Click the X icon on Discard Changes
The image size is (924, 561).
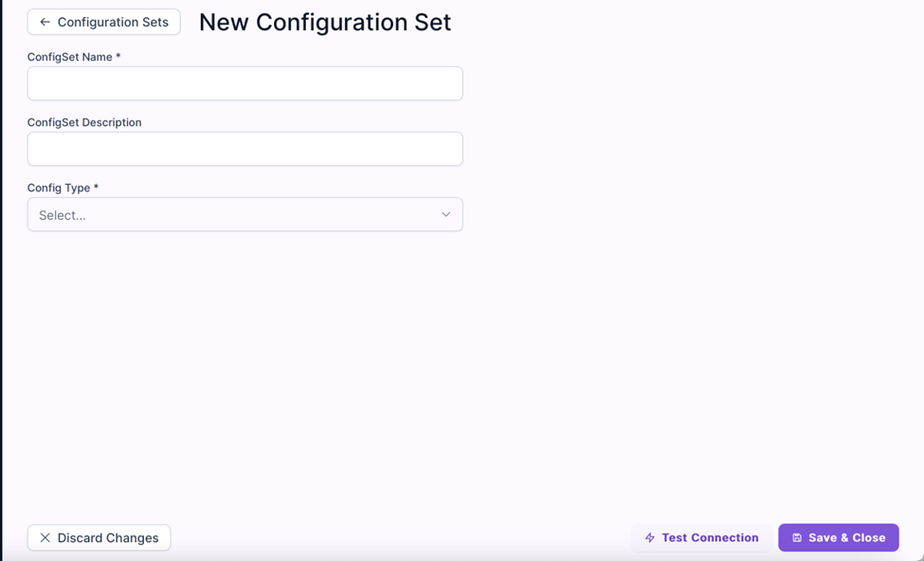click(45, 537)
